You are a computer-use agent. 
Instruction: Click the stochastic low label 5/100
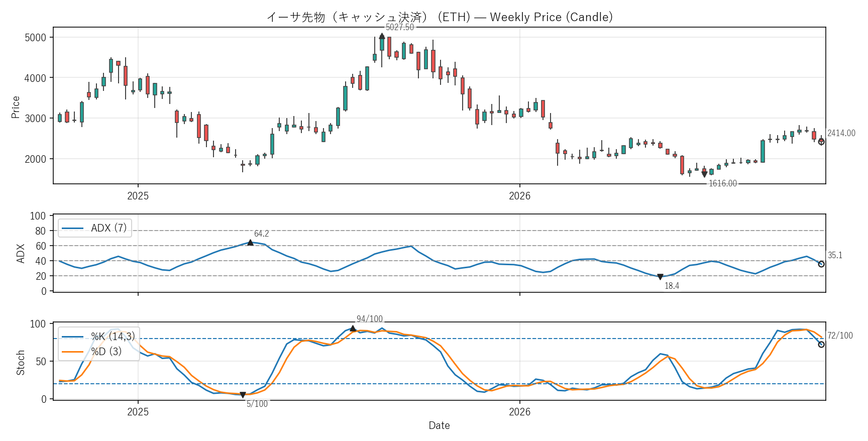tap(257, 404)
